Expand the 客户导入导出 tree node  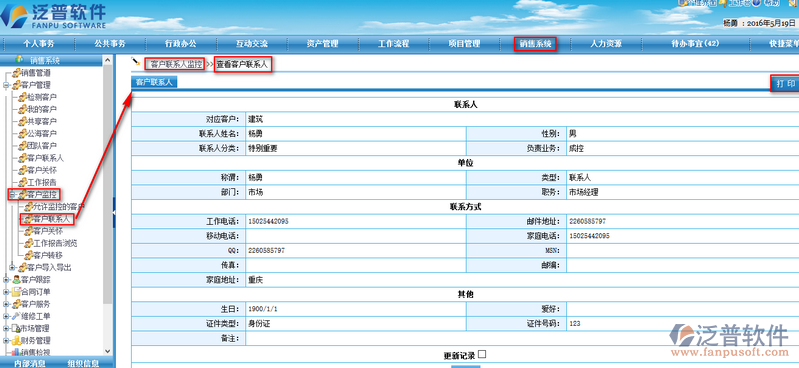pos(12,268)
